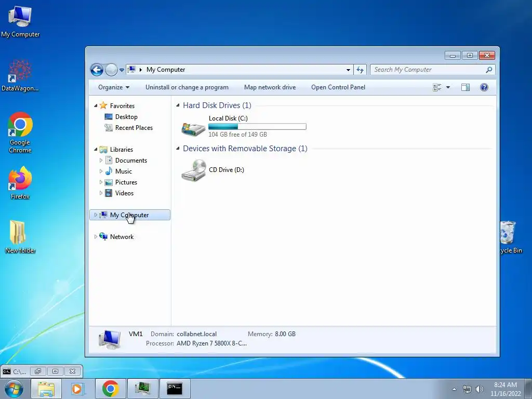Click Open Control Panel
Image resolution: width=532 pixels, height=399 pixels.
[338, 87]
